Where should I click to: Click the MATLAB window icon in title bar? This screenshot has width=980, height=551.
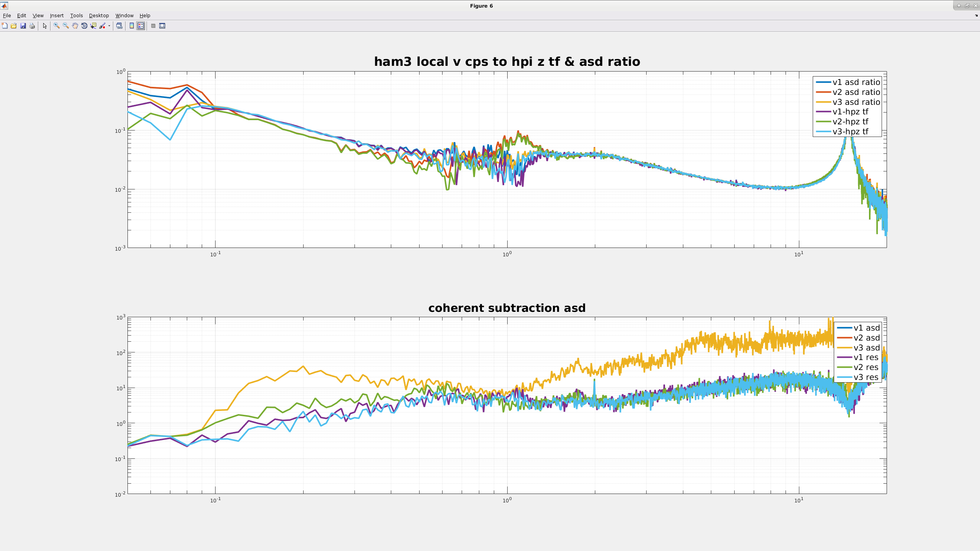[x=4, y=6]
